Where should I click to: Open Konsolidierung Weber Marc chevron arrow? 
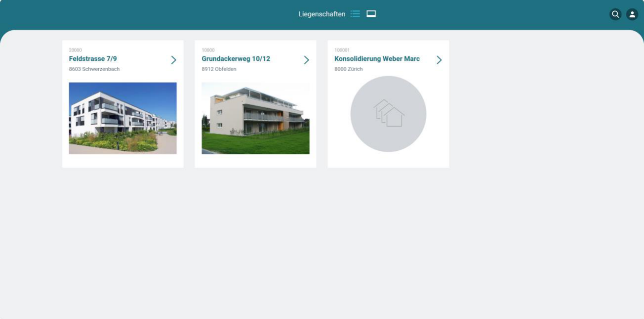click(439, 60)
